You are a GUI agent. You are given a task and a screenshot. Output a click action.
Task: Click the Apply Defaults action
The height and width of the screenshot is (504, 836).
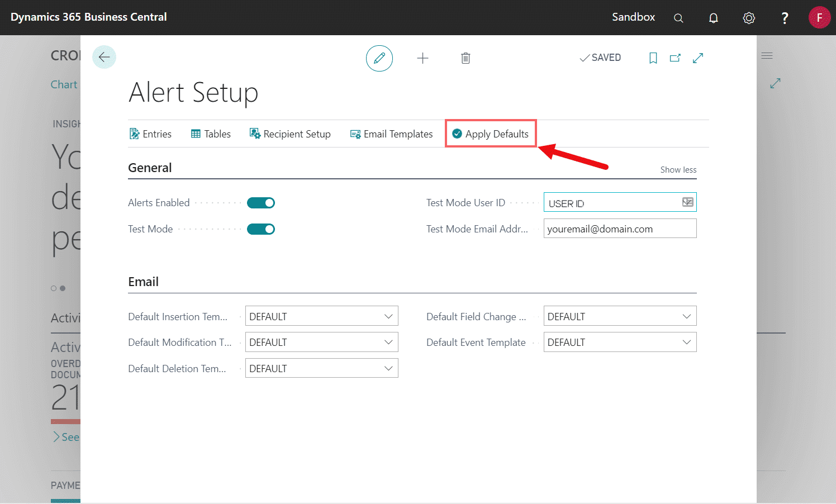pos(490,134)
